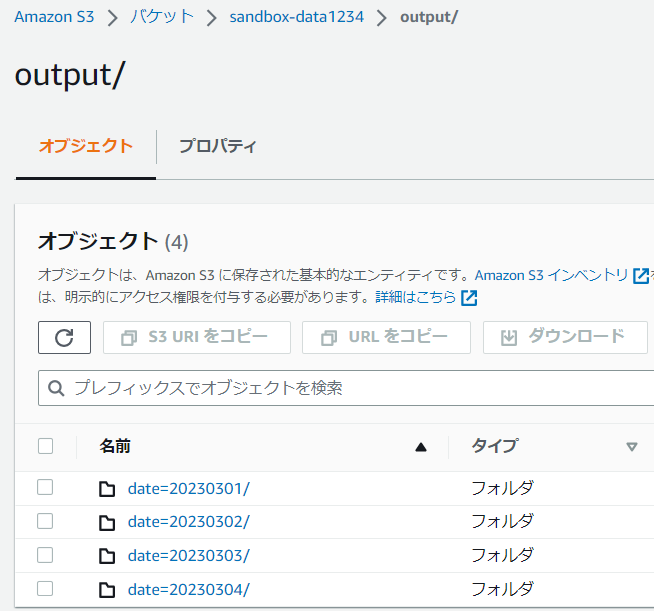Screen dimensions: 654x611
Task: Open the date=20230304/ folder
Action: (x=189, y=590)
